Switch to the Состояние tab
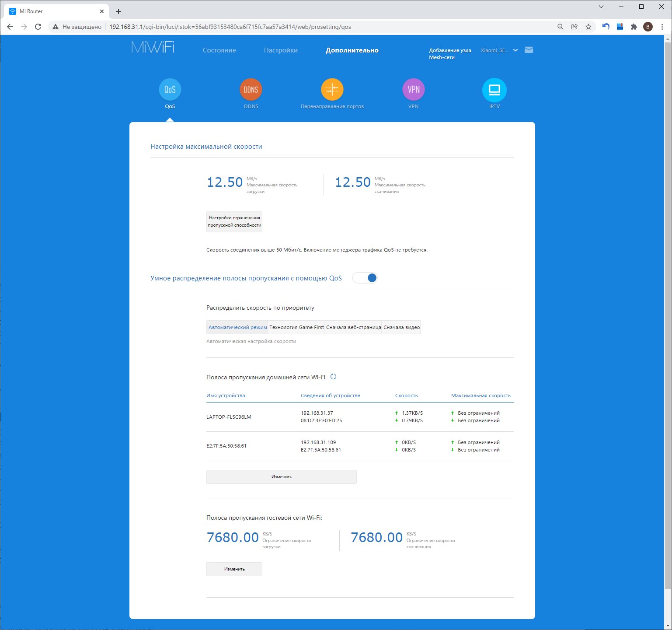 219,50
